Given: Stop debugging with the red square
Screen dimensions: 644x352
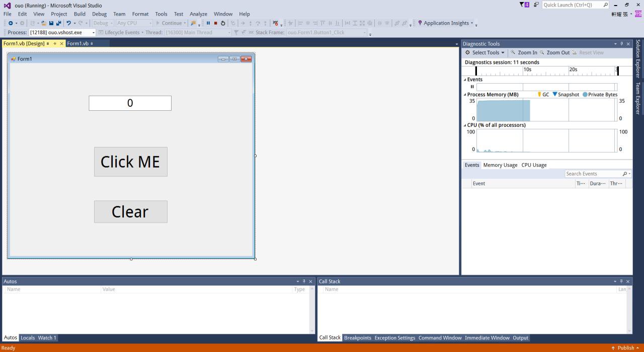Looking at the screenshot, I should pyautogui.click(x=216, y=23).
